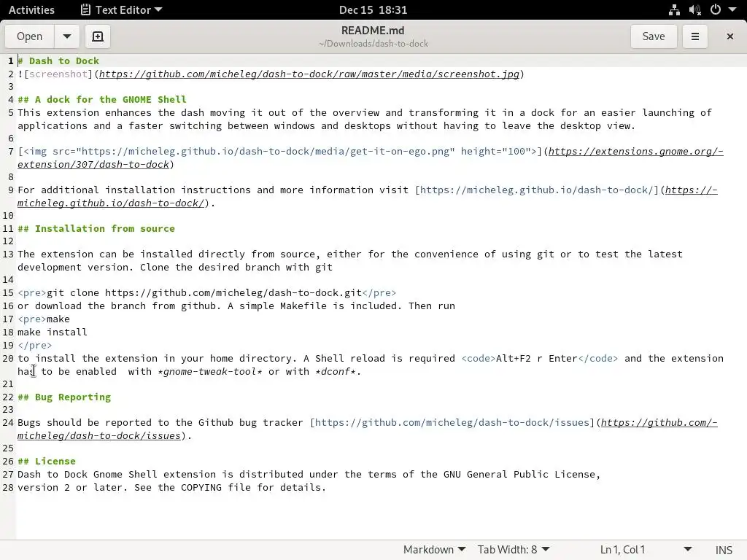
Task: Click 'The extension can be installed directly' text
Action: tap(131, 254)
